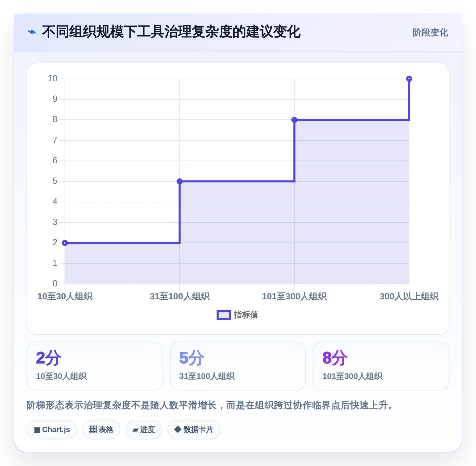This screenshot has height=466, width=476.
Task: Click the lightning bolt icon beside the title
Action: [32, 32]
